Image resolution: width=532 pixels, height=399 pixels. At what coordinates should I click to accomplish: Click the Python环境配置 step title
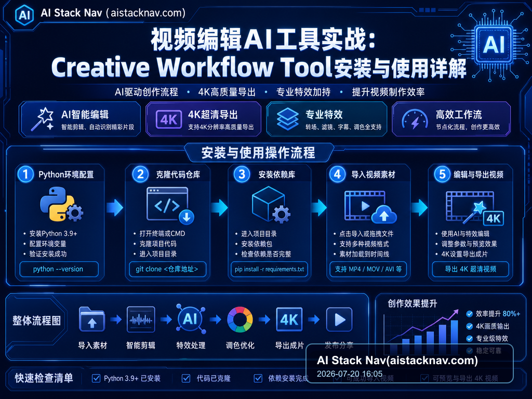[x=66, y=175]
